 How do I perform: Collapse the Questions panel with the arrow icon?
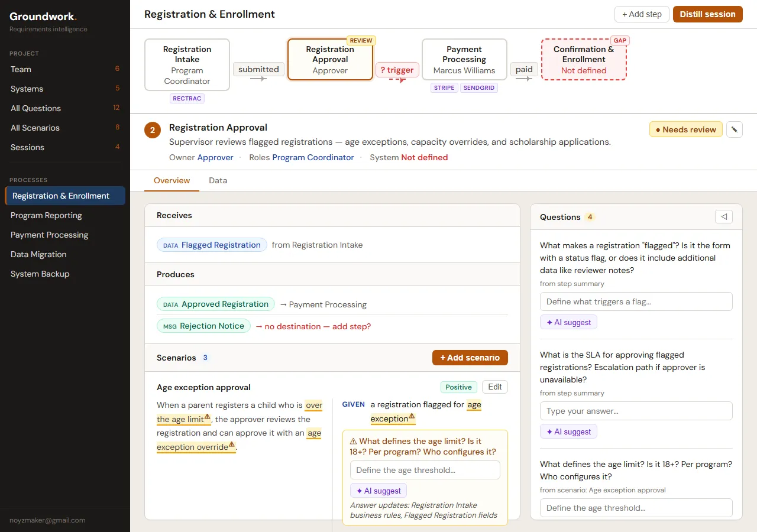723,217
